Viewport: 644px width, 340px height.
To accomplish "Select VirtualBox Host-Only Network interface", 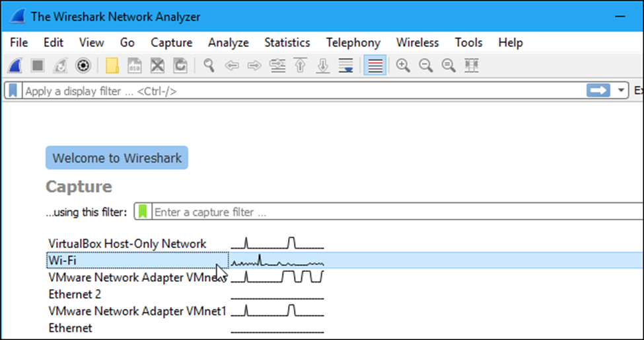I will click(x=127, y=243).
